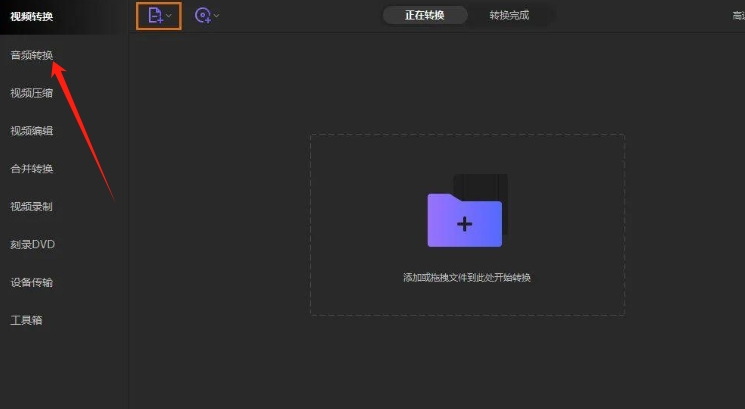745x409 pixels.
Task: Switch to 音频转换 in sidebar
Action: 31,55
